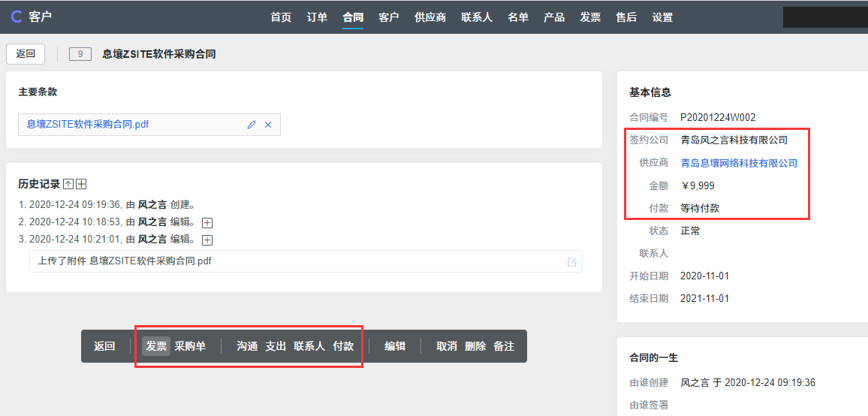868x416 pixels.
Task: Click 沟通 in the action bar
Action: click(x=248, y=346)
